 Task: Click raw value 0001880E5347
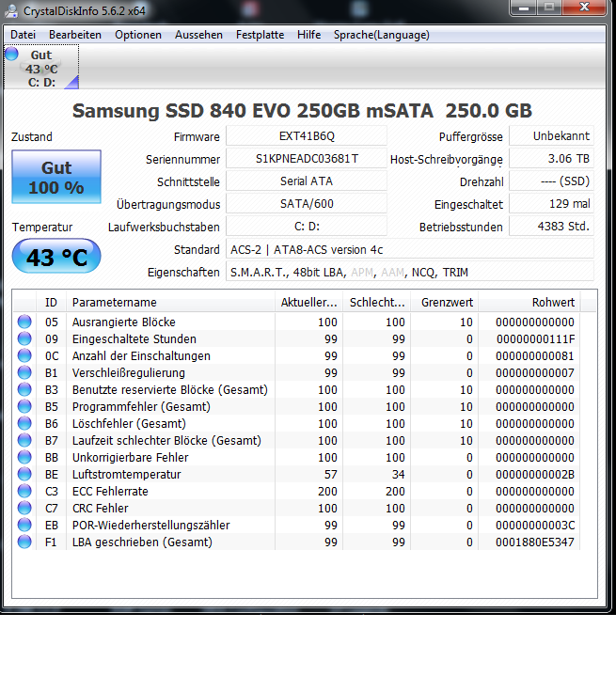(535, 542)
